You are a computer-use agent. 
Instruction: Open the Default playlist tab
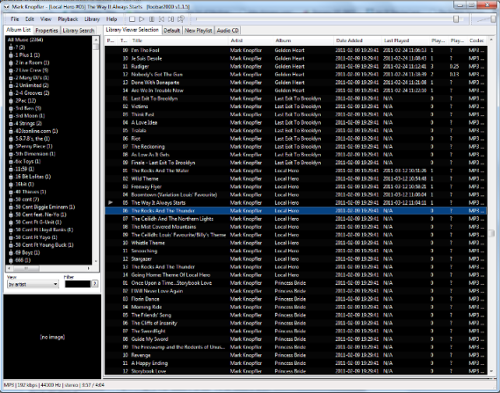[x=172, y=30]
